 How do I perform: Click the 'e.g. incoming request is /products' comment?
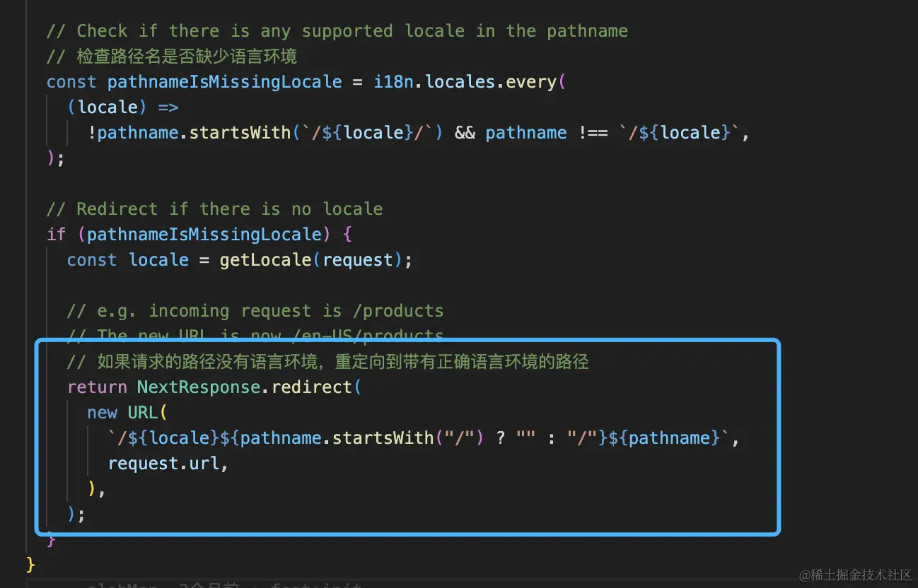(255, 311)
